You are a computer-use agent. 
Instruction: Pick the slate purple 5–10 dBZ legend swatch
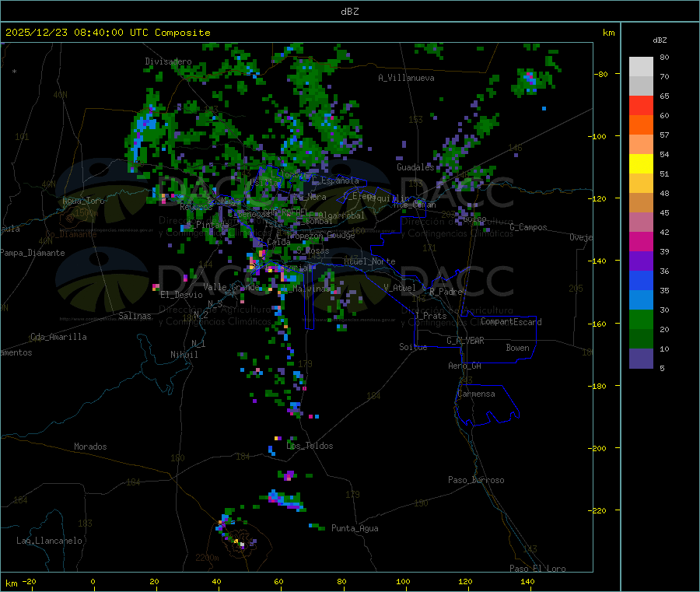coord(641,359)
